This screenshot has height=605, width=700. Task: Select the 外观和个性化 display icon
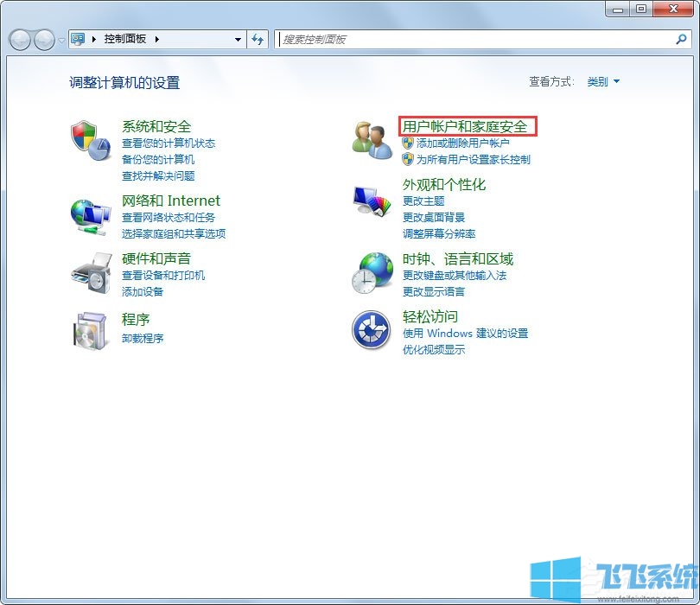372,200
